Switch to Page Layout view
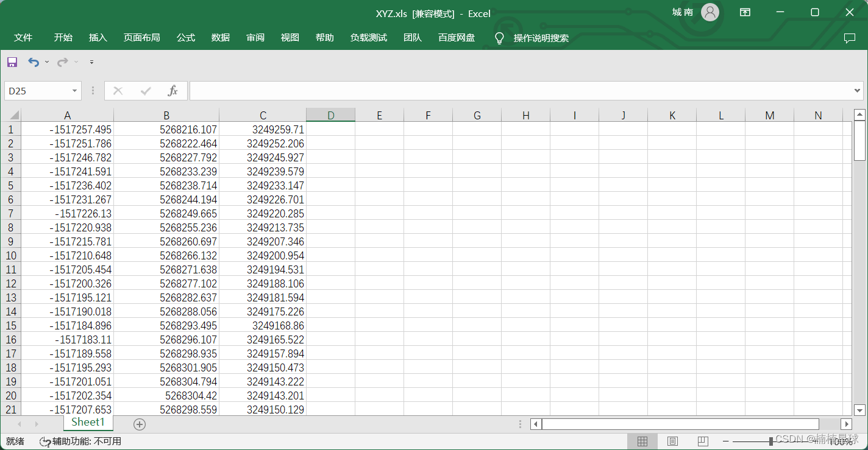Viewport: 868px width, 450px height. [672, 441]
